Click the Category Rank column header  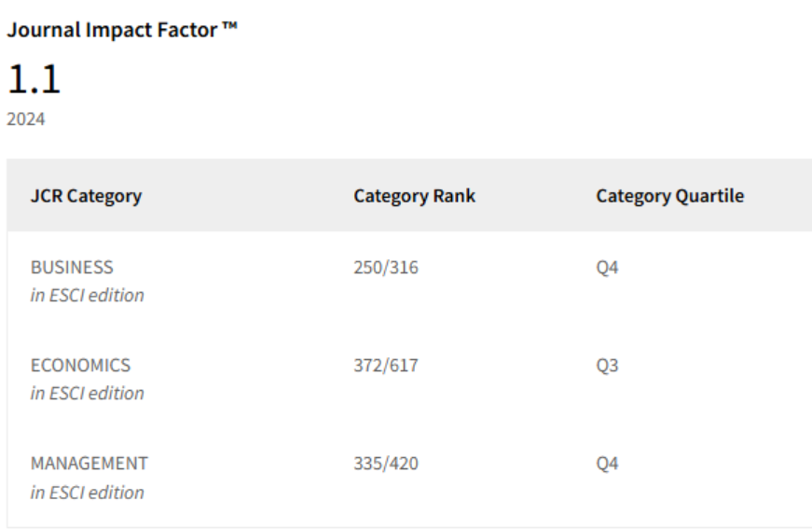coord(414,196)
